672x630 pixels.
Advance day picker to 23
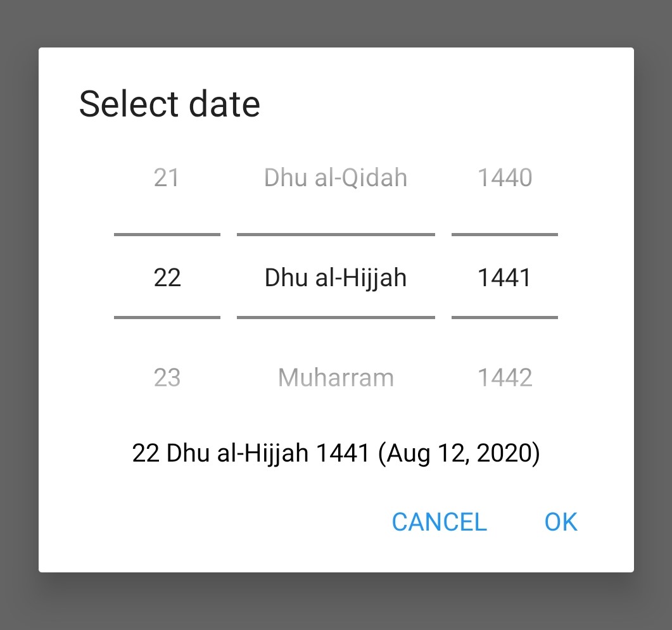(167, 377)
